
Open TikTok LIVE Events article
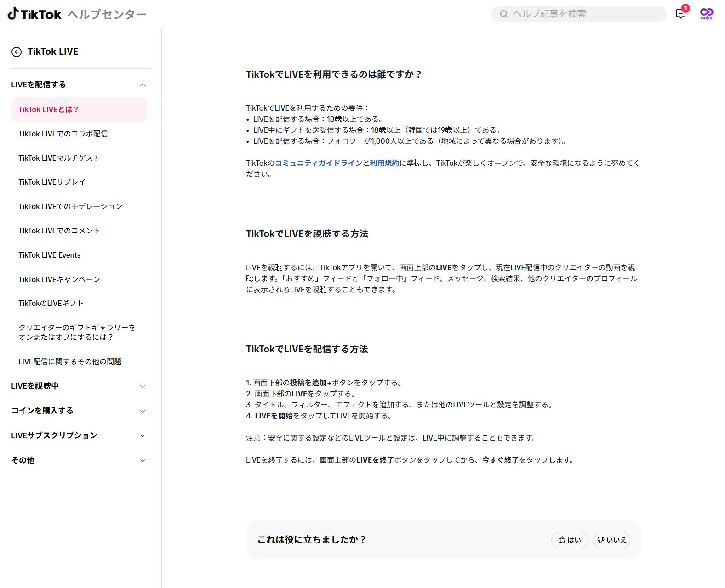[50, 255]
